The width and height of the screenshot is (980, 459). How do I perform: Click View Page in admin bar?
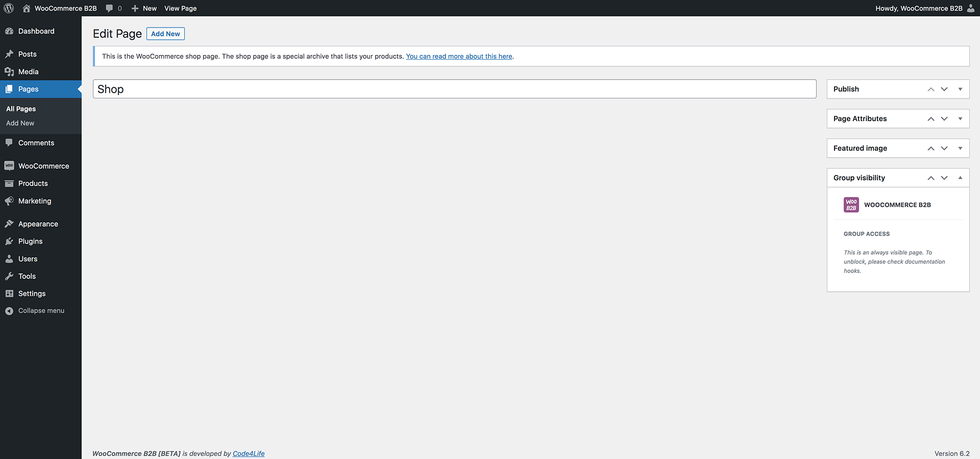coord(180,8)
